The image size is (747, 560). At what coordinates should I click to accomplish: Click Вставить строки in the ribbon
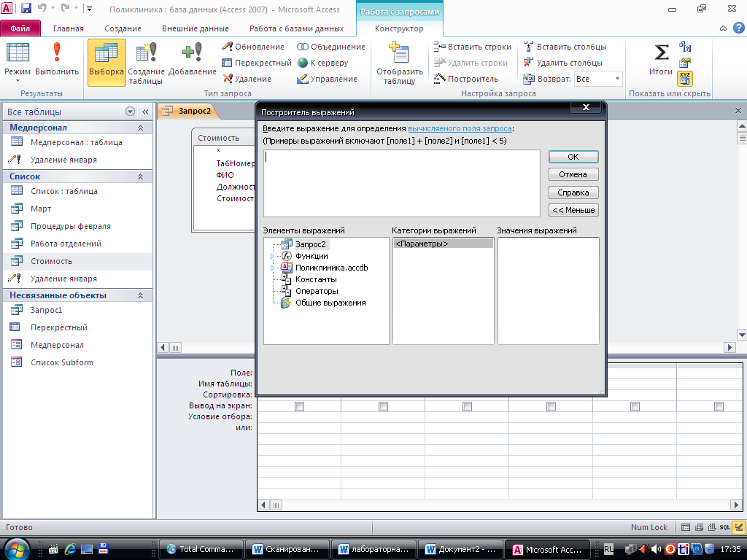click(472, 47)
